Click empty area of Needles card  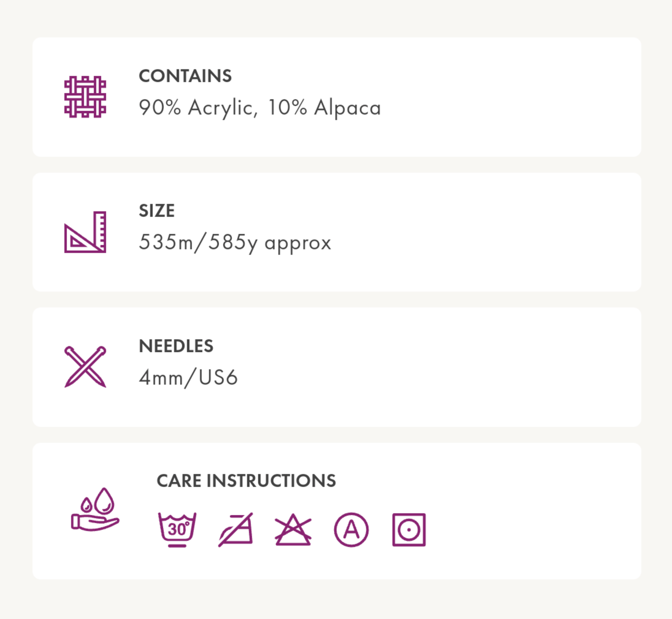point(442,367)
